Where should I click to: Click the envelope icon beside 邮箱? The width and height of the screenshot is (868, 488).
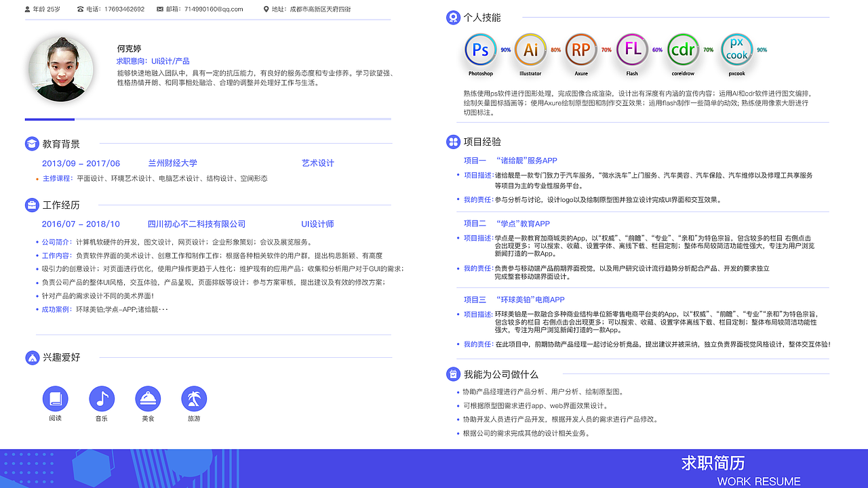click(x=160, y=9)
